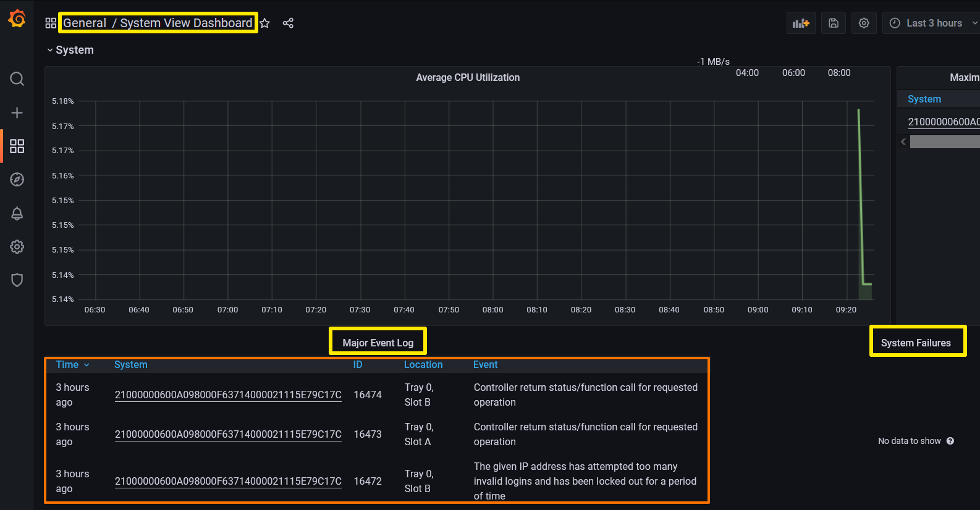Open the Grafana home logo
This screenshot has height=510, width=980.
point(17,19)
